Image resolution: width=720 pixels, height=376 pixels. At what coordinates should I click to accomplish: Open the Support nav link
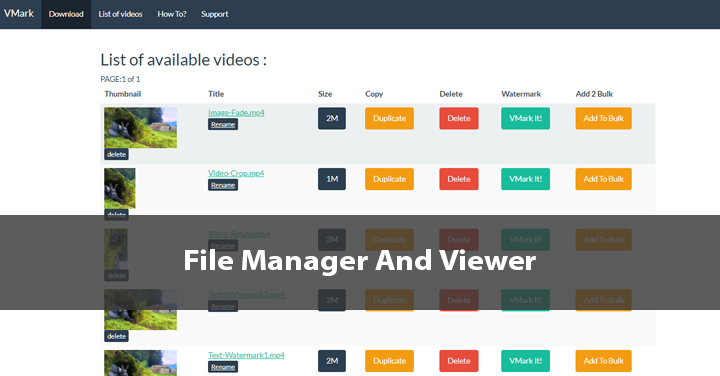tap(214, 14)
